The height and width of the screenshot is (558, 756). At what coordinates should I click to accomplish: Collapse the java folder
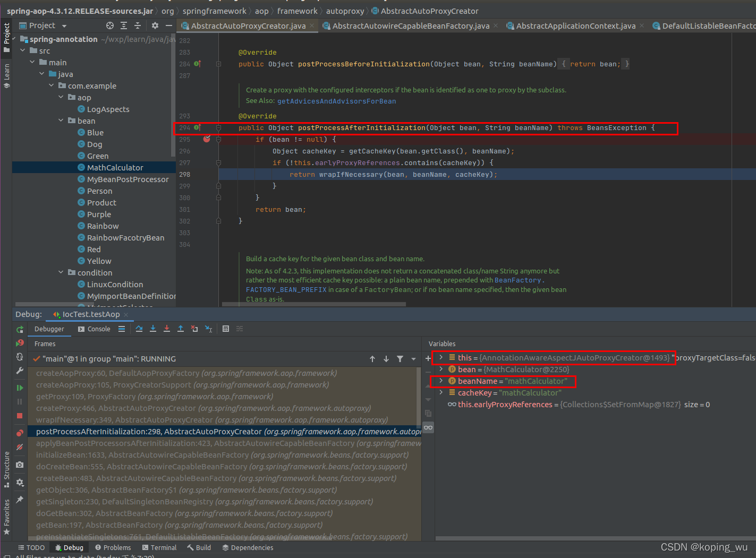coord(41,74)
